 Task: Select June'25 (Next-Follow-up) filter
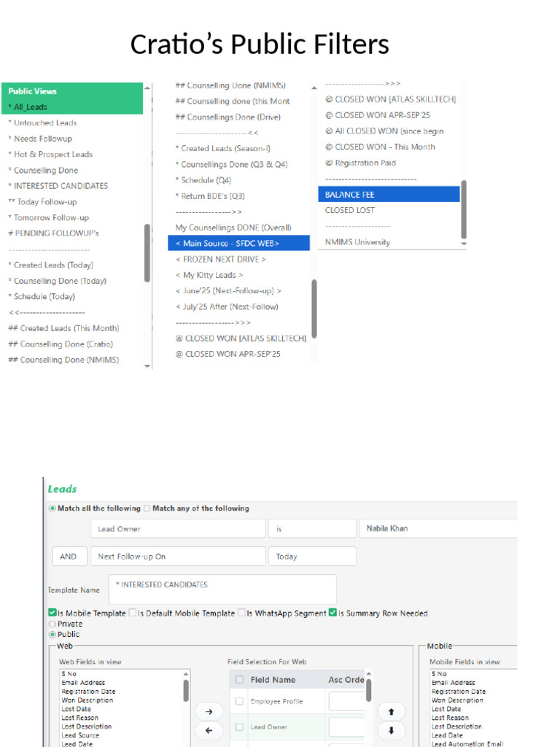228,290
